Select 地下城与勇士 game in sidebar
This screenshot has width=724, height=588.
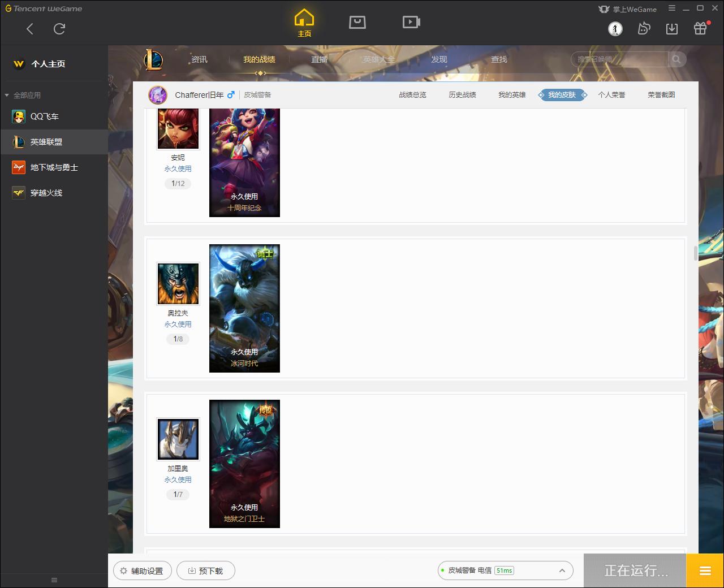54,167
